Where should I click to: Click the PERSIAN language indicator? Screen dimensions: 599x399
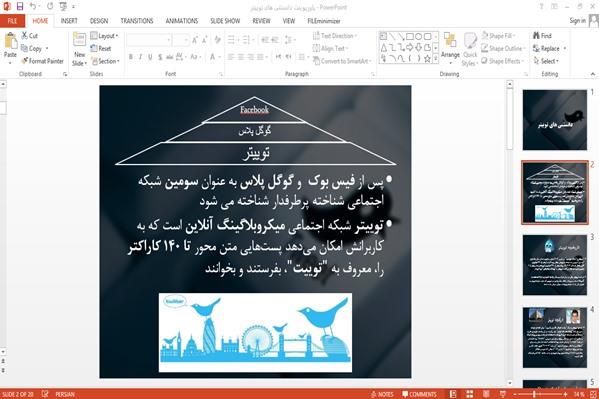pyautogui.click(x=65, y=394)
